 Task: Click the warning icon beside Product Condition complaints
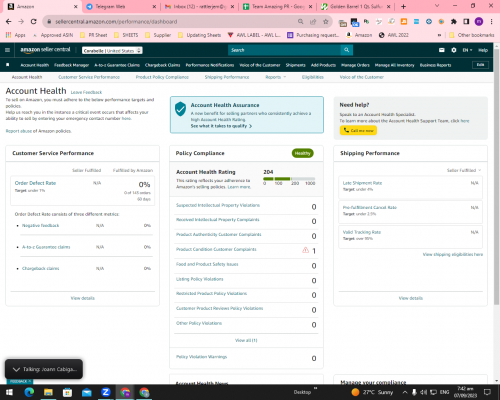(x=305, y=250)
